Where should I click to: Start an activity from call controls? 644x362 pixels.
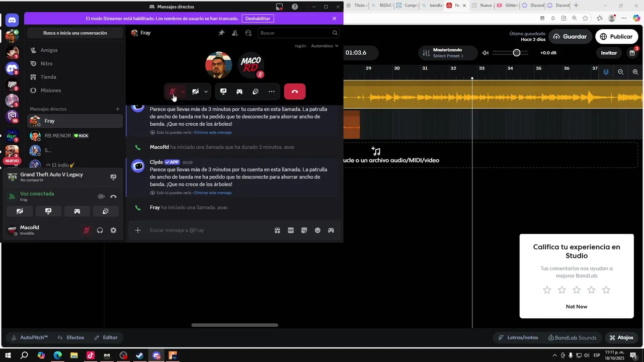(239, 92)
